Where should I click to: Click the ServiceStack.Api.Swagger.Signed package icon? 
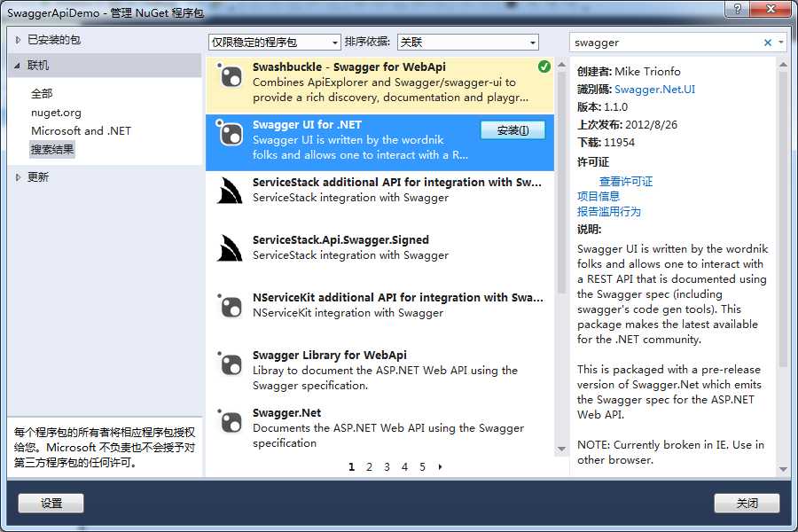click(x=230, y=248)
